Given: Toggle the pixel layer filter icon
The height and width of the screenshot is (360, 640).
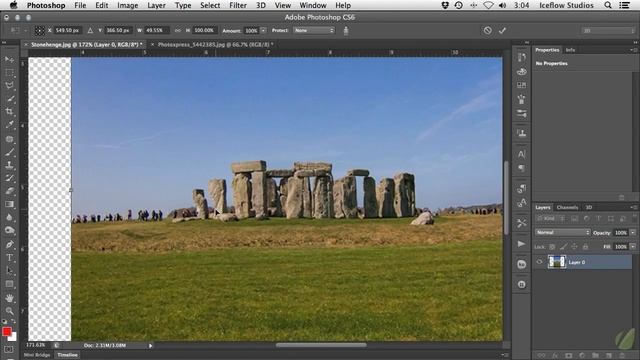Looking at the screenshot, I should [575, 218].
